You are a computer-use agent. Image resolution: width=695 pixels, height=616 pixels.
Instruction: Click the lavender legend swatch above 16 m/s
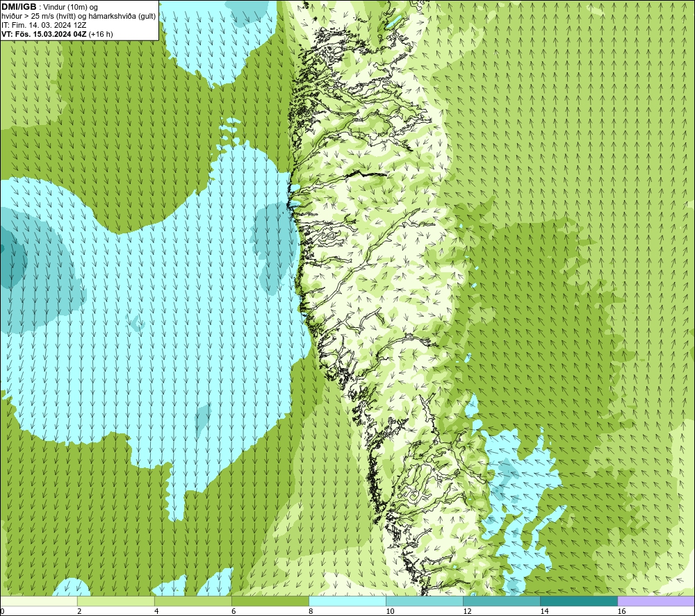[656, 601]
